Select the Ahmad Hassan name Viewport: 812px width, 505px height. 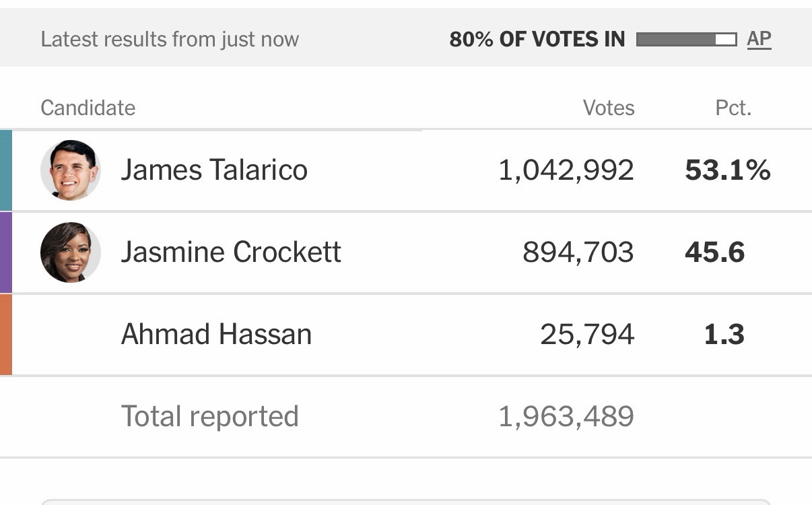pyautogui.click(x=216, y=335)
